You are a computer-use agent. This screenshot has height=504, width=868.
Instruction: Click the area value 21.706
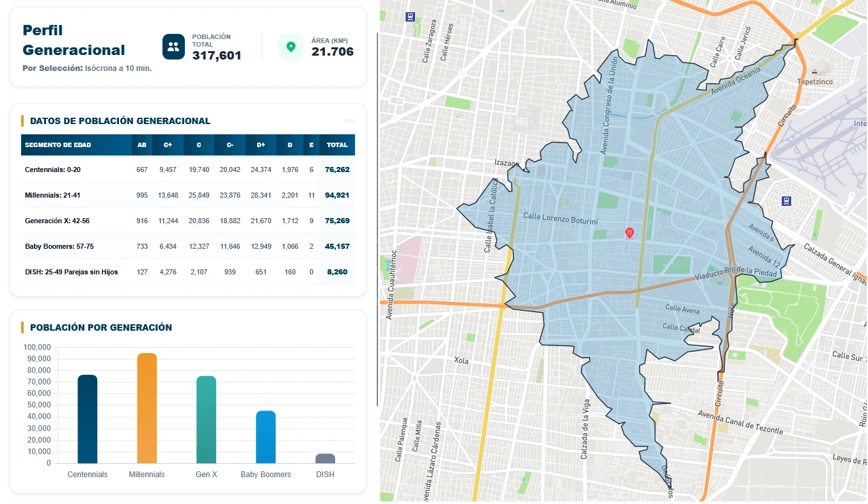[x=333, y=52]
